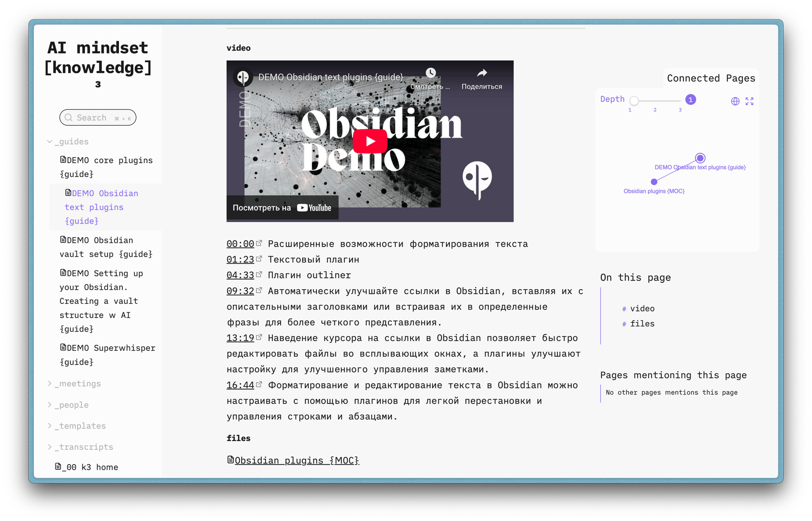The width and height of the screenshot is (812, 521).
Task: Click the file icon beside 'DEMO Obsidian vault setup'
Action: [63, 240]
